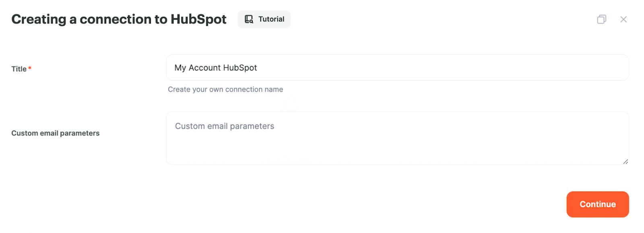
Task: Click the 'Custom email parameters' placeholder text
Action: [x=225, y=126]
